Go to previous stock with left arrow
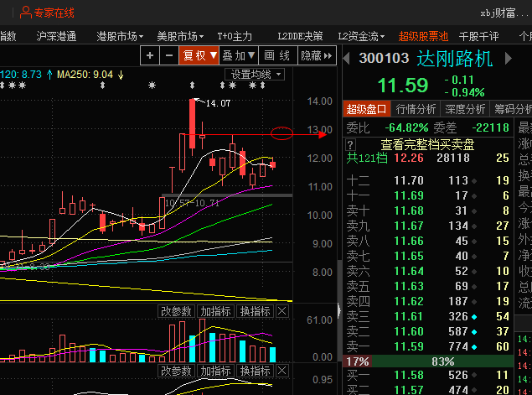The image size is (532, 395). [x=346, y=59]
